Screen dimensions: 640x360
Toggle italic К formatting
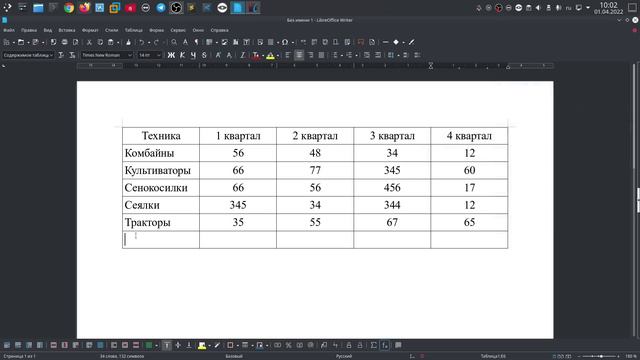coord(182,55)
